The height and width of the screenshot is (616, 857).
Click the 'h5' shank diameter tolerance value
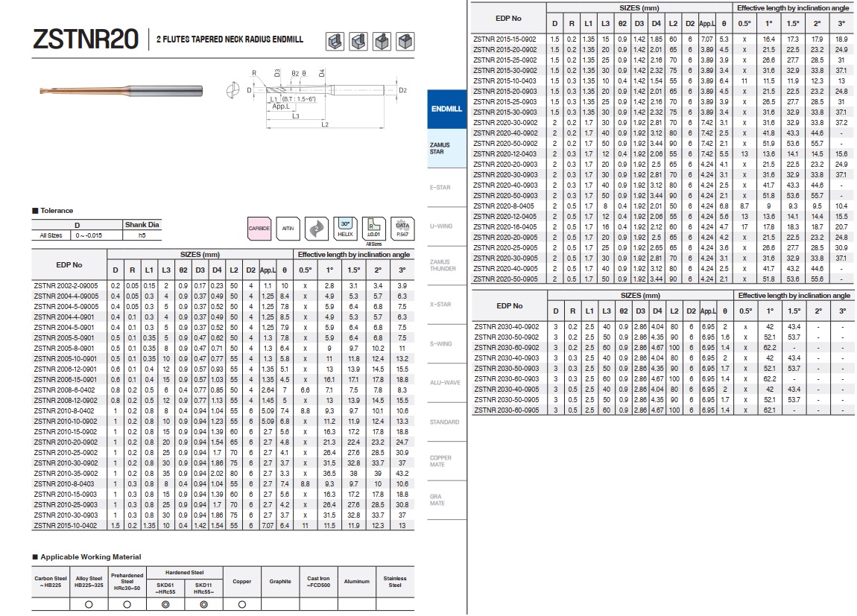pyautogui.click(x=142, y=235)
